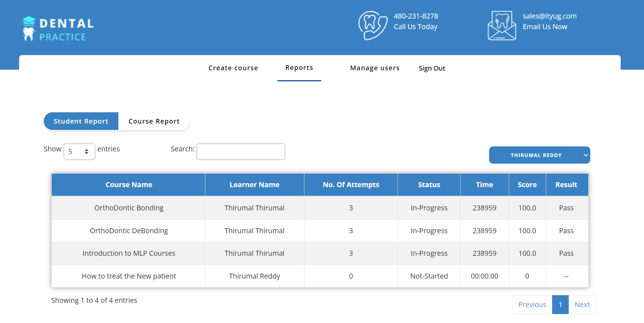
Task: Click the sales@ityug.com email address
Action: [549, 16]
